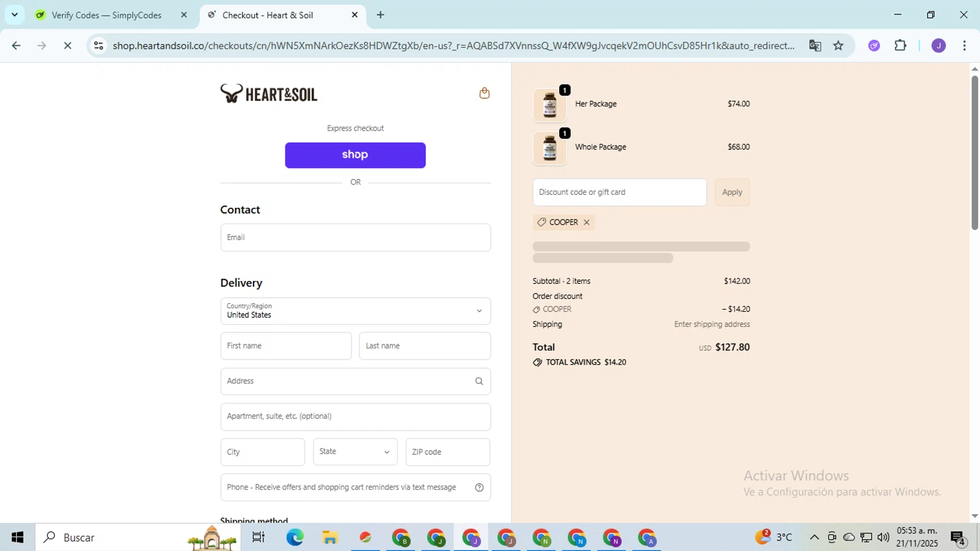Image resolution: width=980 pixels, height=551 pixels.
Task: Open the Extensions puzzle menu
Action: tap(900, 46)
